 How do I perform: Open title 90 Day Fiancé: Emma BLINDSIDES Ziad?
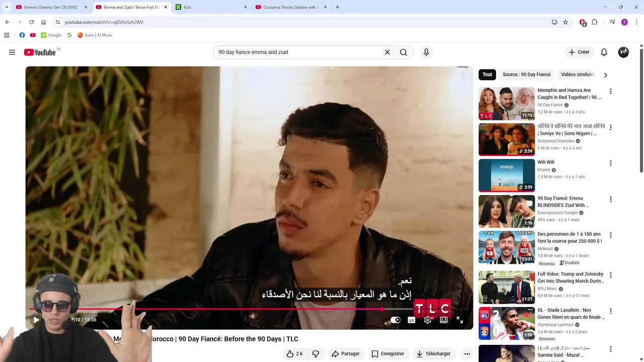(563, 202)
